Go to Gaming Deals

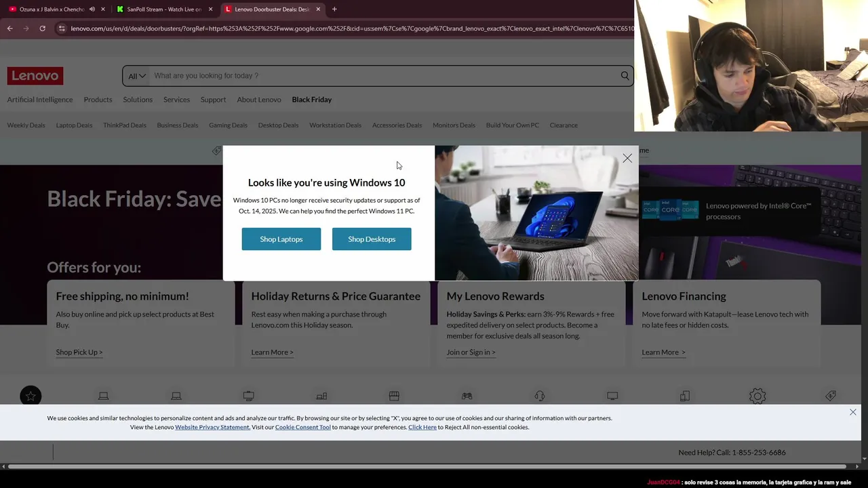point(228,125)
